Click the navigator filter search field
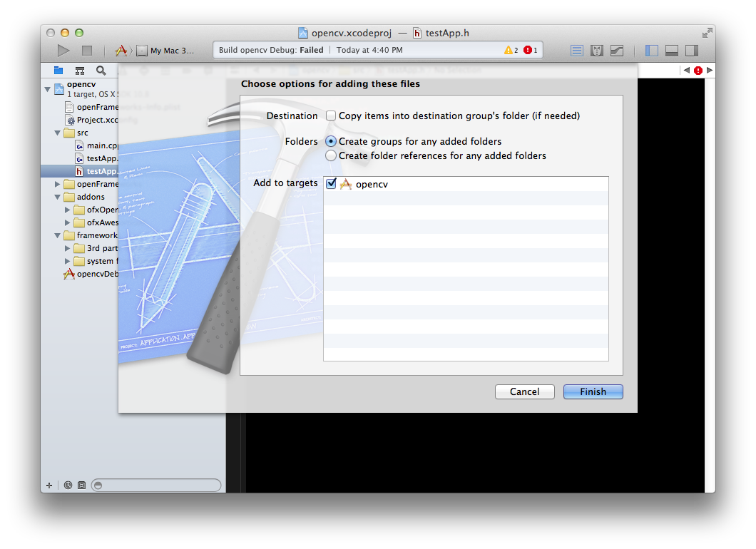 156,486
